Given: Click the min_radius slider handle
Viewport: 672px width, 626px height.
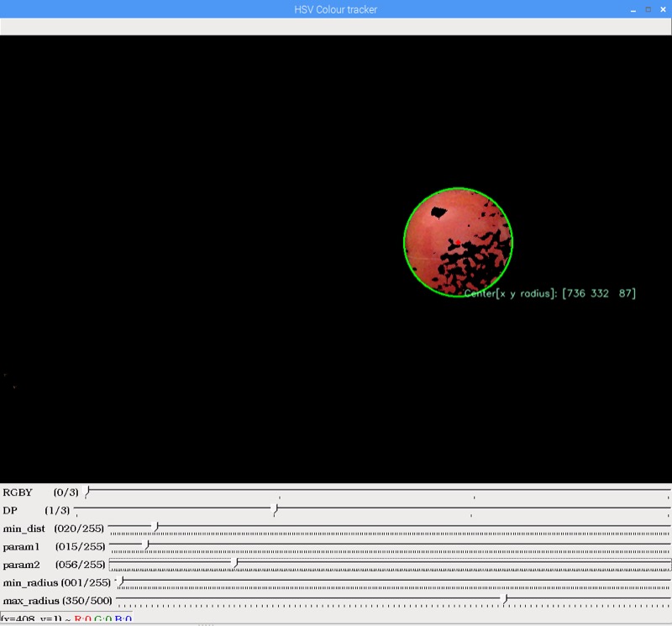Looking at the screenshot, I should pos(122,581).
